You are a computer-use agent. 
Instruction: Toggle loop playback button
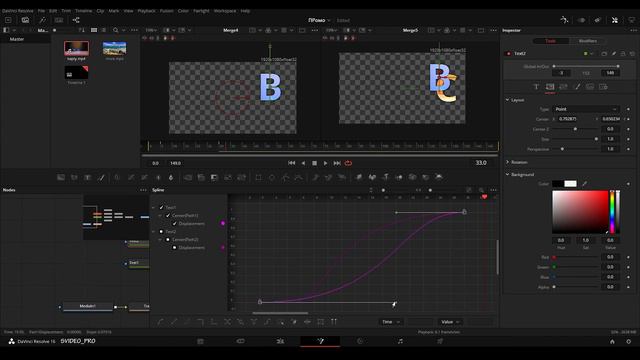pos(348,163)
